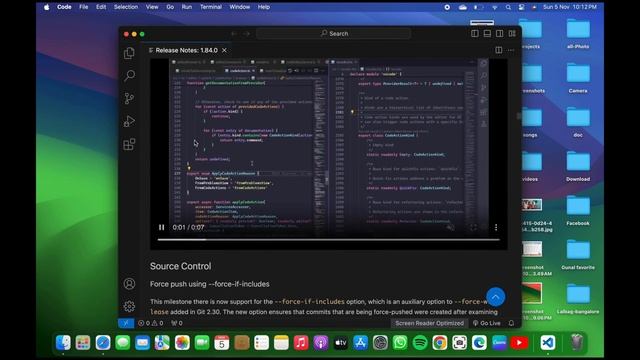This screenshot has height=360, width=640.
Task: Open the video's three-dot options menu
Action: (x=496, y=227)
